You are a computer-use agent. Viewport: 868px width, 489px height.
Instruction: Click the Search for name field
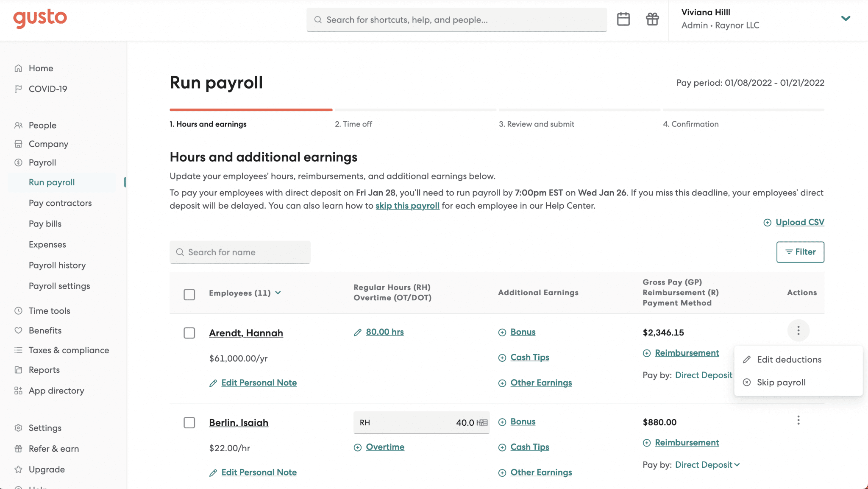(240, 252)
